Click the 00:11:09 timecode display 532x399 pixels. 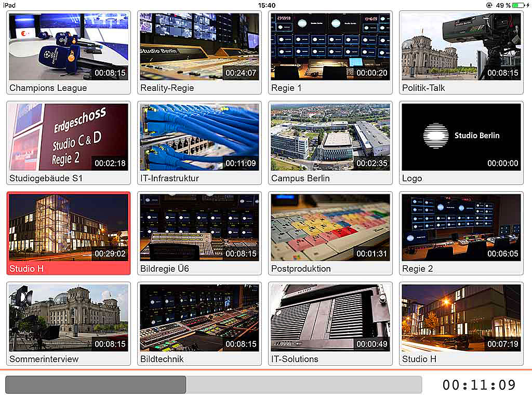pos(478,385)
